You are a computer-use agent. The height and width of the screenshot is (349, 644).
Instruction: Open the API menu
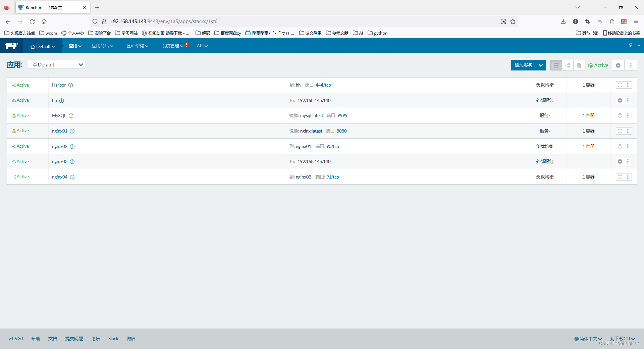(x=202, y=46)
